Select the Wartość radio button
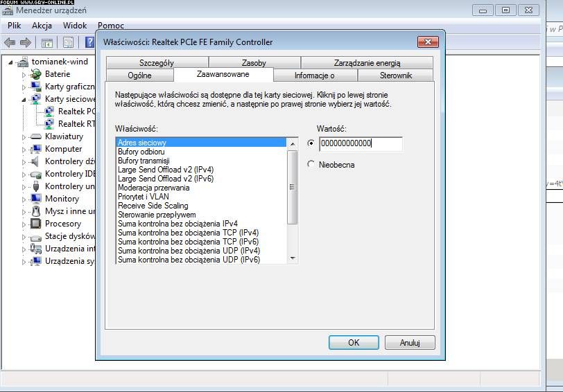 pyautogui.click(x=311, y=143)
